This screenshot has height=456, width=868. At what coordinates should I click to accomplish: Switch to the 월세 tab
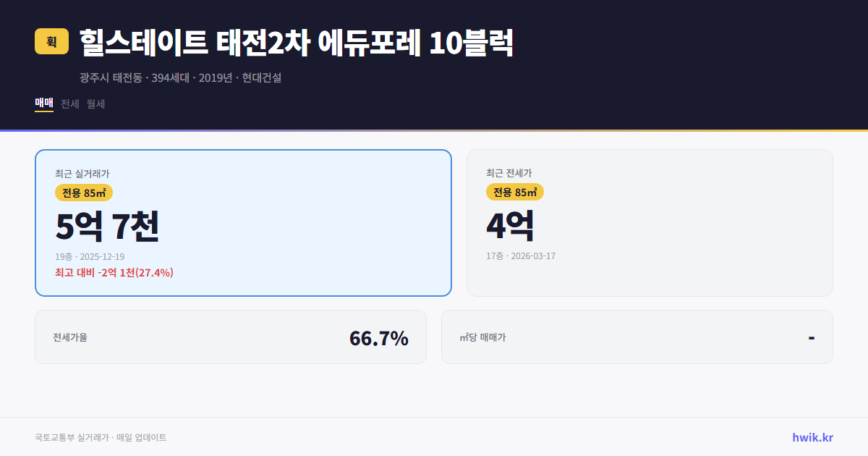pos(95,104)
